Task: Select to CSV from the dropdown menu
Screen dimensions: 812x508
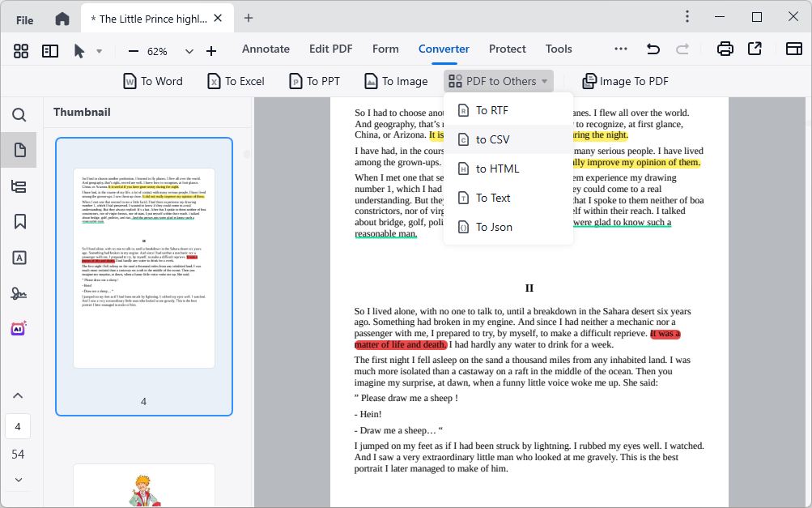Action: (492, 139)
